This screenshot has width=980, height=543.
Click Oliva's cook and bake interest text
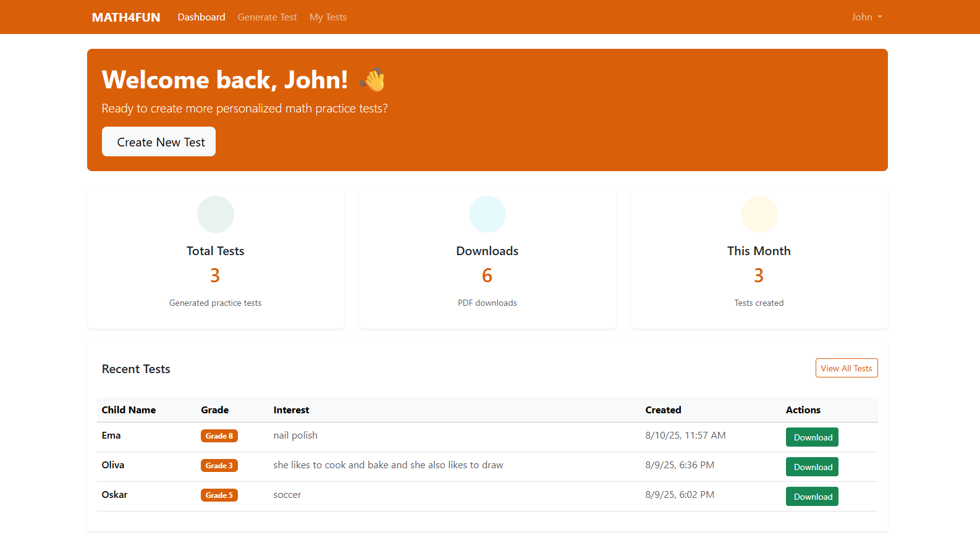pyautogui.click(x=388, y=465)
